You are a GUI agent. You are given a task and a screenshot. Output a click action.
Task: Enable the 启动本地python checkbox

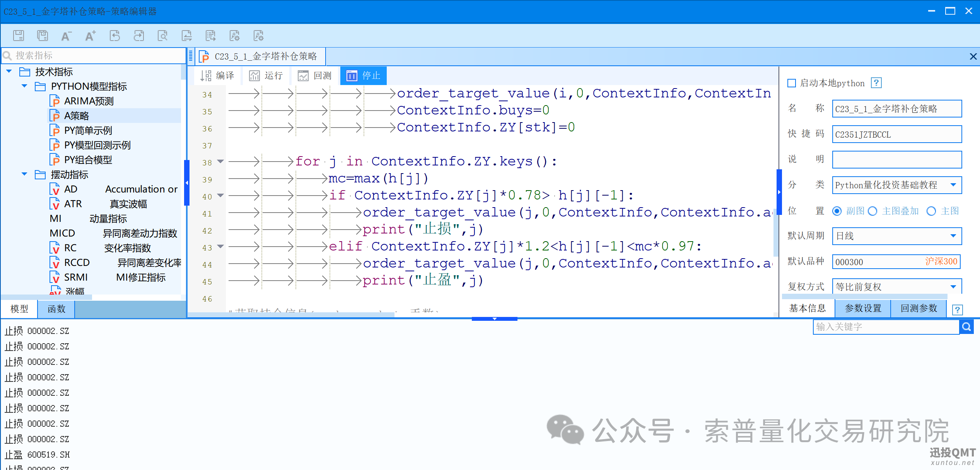tap(792, 83)
